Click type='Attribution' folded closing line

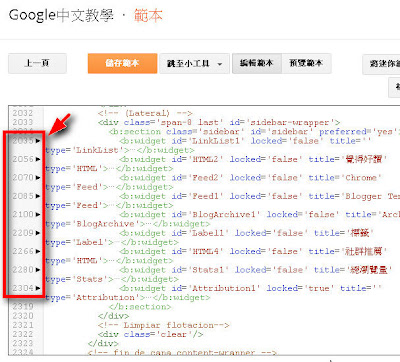tap(128, 297)
